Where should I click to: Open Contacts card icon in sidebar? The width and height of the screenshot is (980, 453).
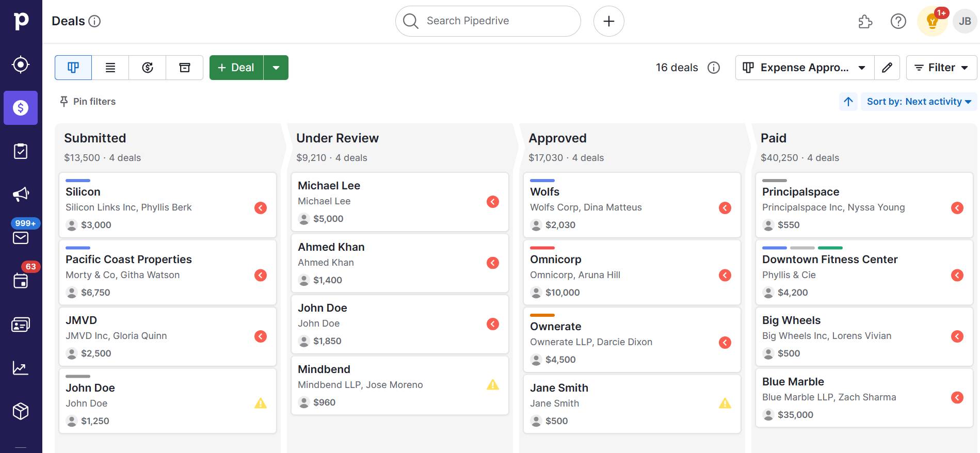coord(21,325)
